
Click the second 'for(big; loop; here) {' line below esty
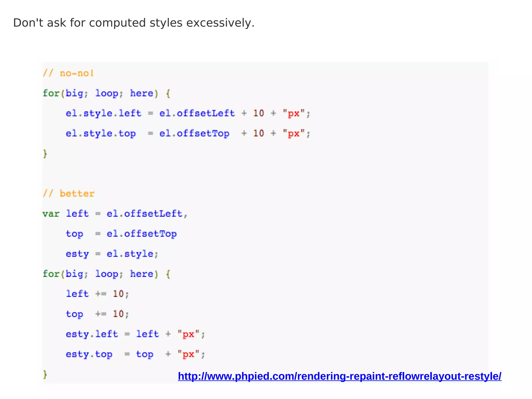click(x=107, y=274)
